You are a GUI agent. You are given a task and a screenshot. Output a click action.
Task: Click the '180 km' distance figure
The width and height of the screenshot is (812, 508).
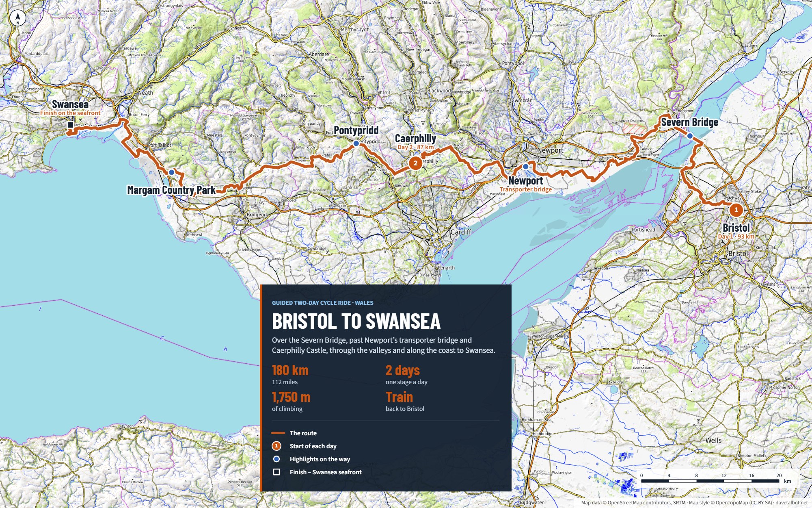(x=290, y=370)
